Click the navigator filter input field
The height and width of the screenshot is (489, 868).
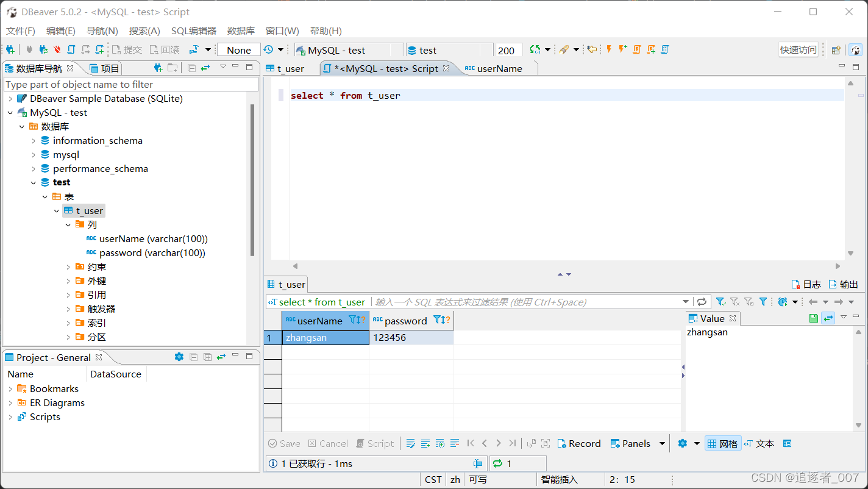click(131, 84)
